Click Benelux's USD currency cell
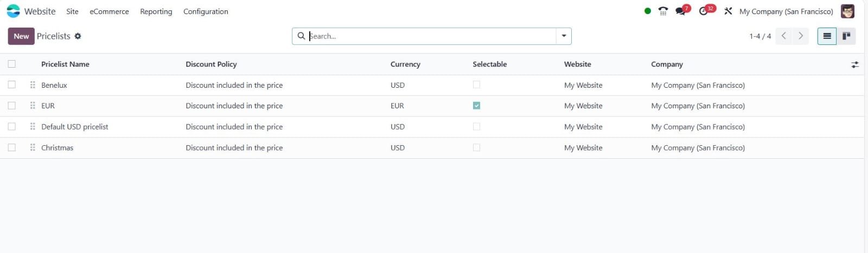868x253 pixels. (x=398, y=85)
